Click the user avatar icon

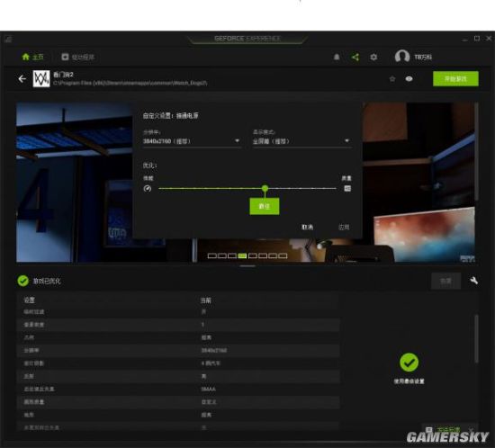click(402, 57)
